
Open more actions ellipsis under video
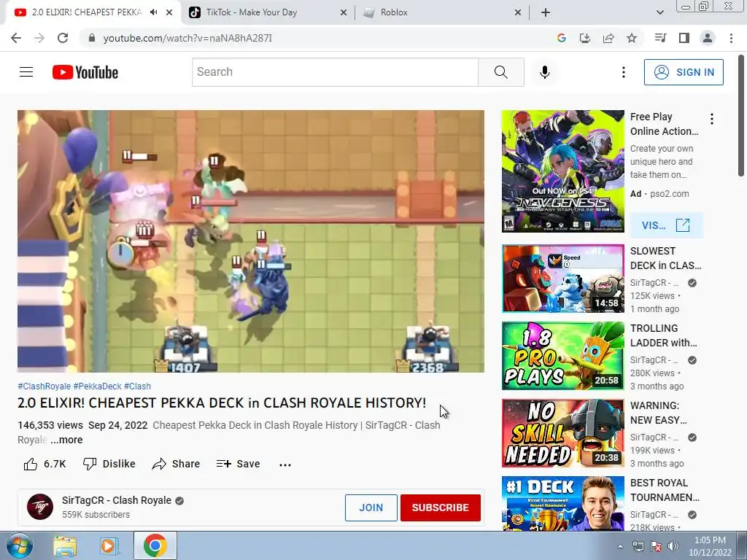pyautogui.click(x=285, y=464)
